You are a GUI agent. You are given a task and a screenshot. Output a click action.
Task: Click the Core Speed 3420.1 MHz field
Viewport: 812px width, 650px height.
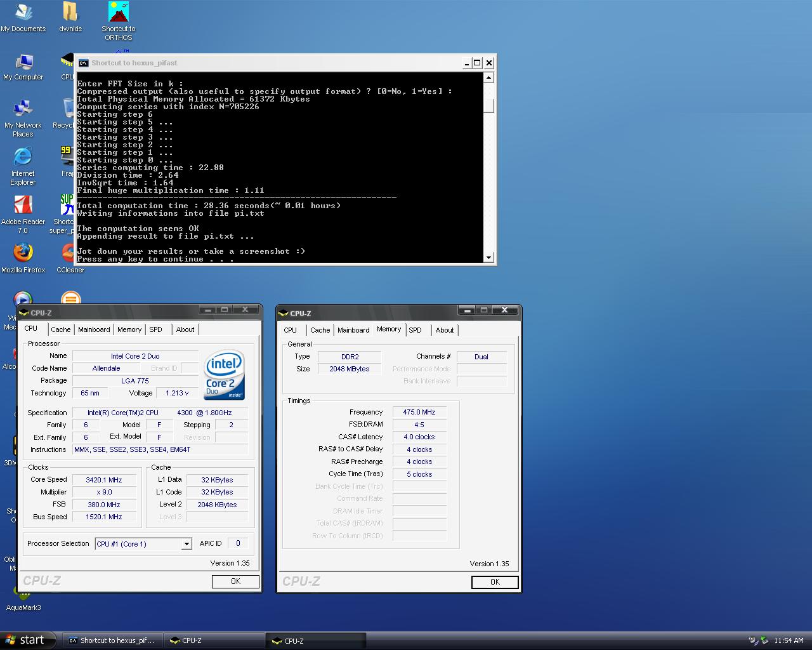coord(104,480)
